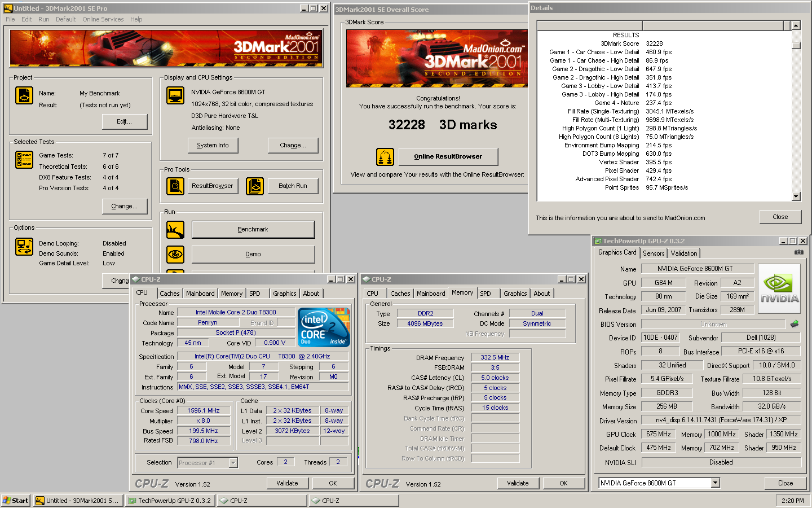
Task: Click OK in left CPU-Z window
Action: [x=333, y=483]
